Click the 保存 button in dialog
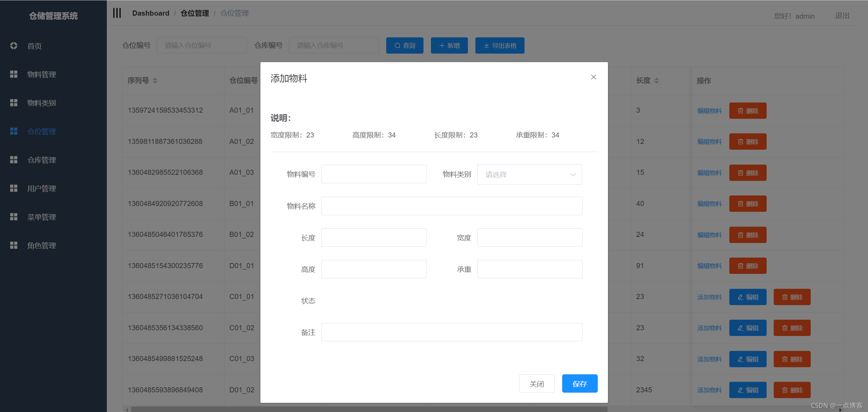 (x=580, y=384)
